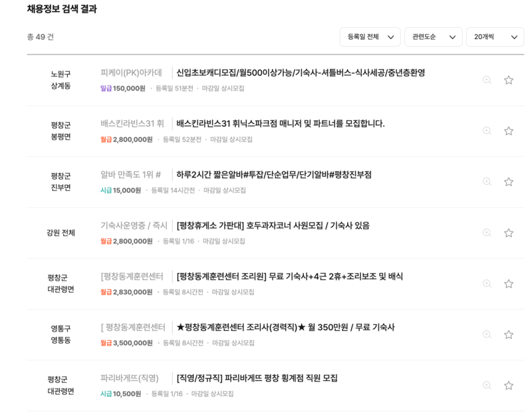Click company name 기숙사운영중 / 즉시
This screenshot has height=416, width=532.
134,225
